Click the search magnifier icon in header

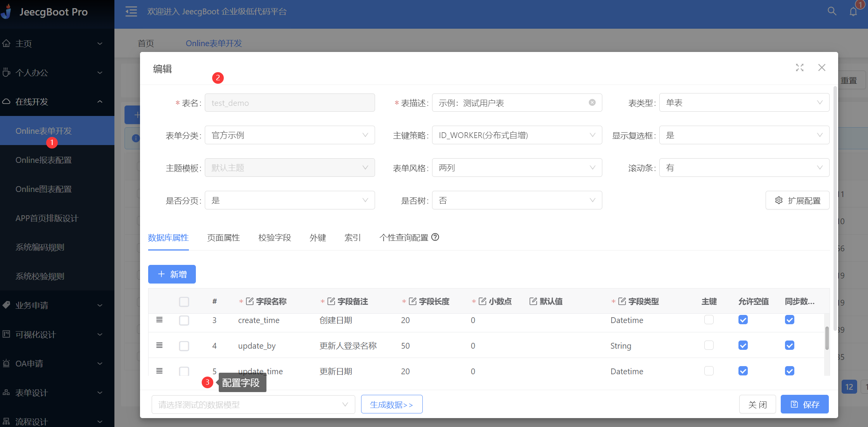click(x=832, y=11)
